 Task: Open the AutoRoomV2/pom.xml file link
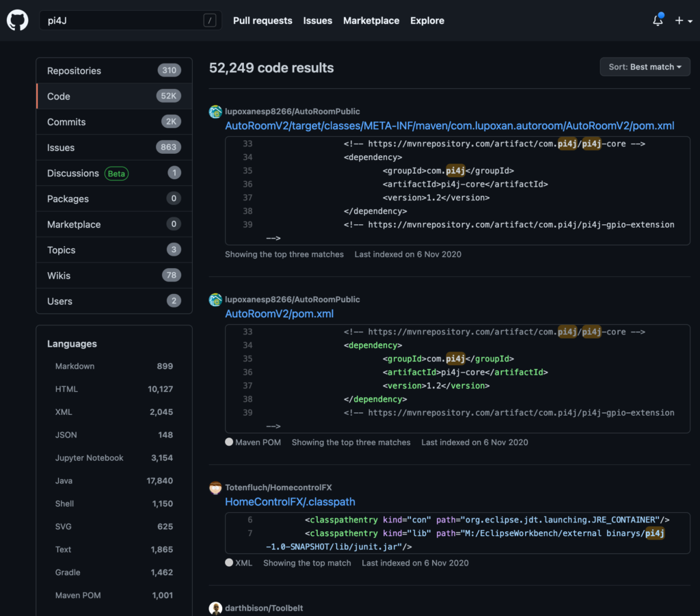coord(280,314)
